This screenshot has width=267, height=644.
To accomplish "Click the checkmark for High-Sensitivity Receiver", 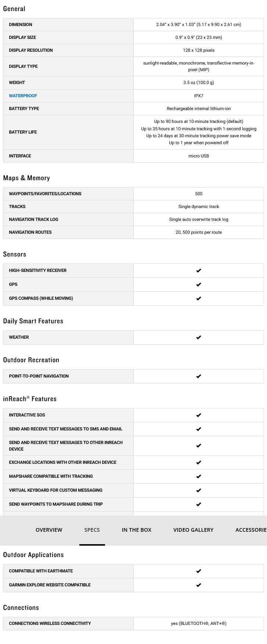I will [x=199, y=270].
